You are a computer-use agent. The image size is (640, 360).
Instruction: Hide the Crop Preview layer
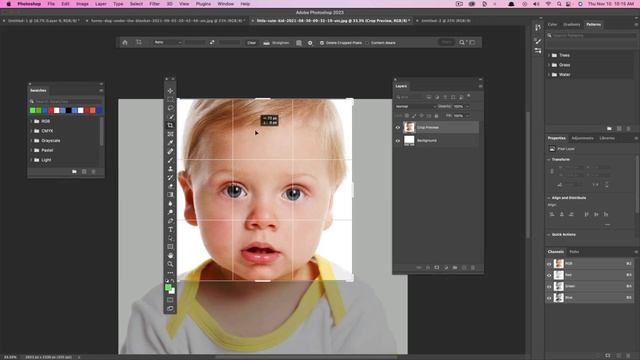[x=398, y=127]
